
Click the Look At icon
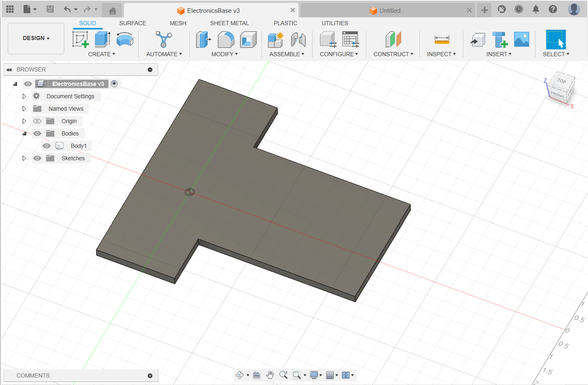click(256, 375)
